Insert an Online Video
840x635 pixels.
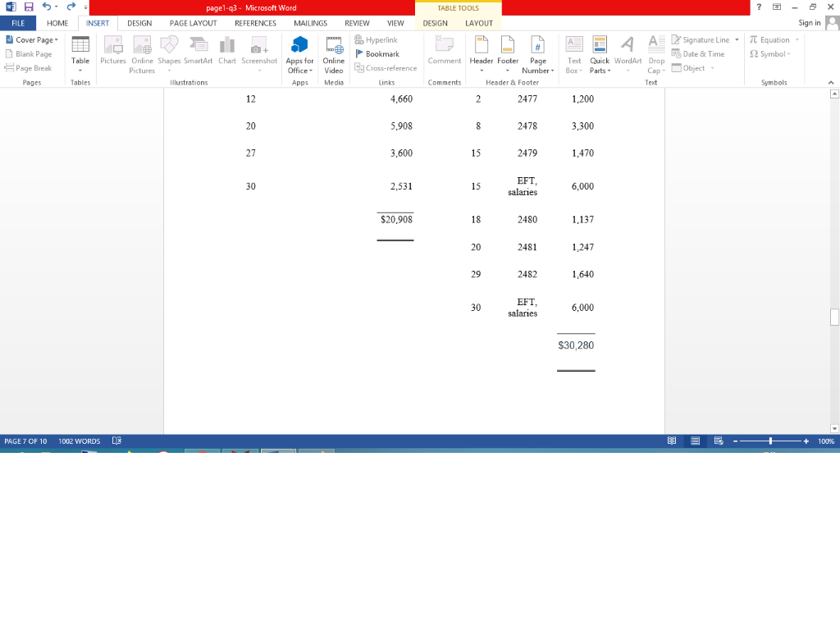pyautogui.click(x=334, y=53)
